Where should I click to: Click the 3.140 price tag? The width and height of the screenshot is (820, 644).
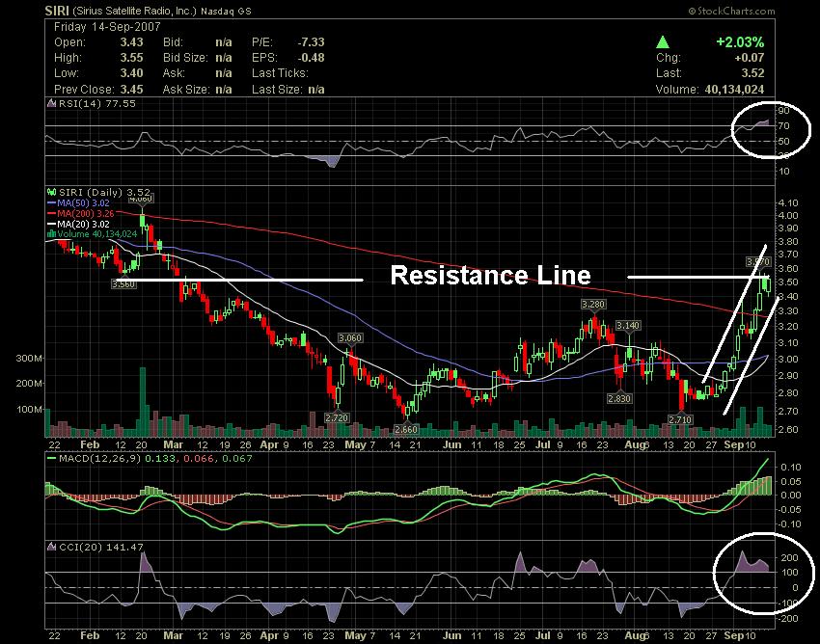coord(628,325)
